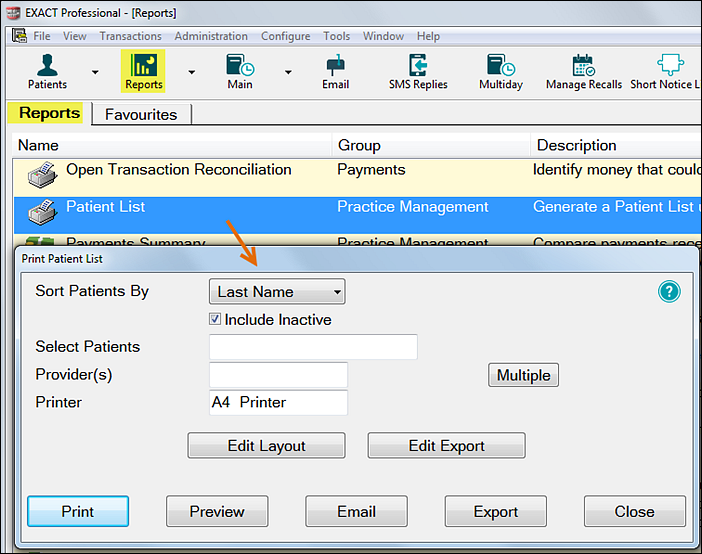Expand the arrow next to Reports
This screenshot has width=702, height=554.
(192, 72)
